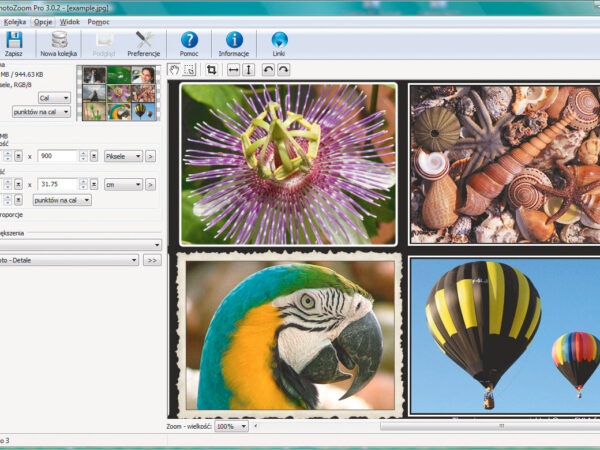Image resolution: width=600 pixels, height=450 pixels.
Task: Open the Widok menu
Action: coord(71,21)
